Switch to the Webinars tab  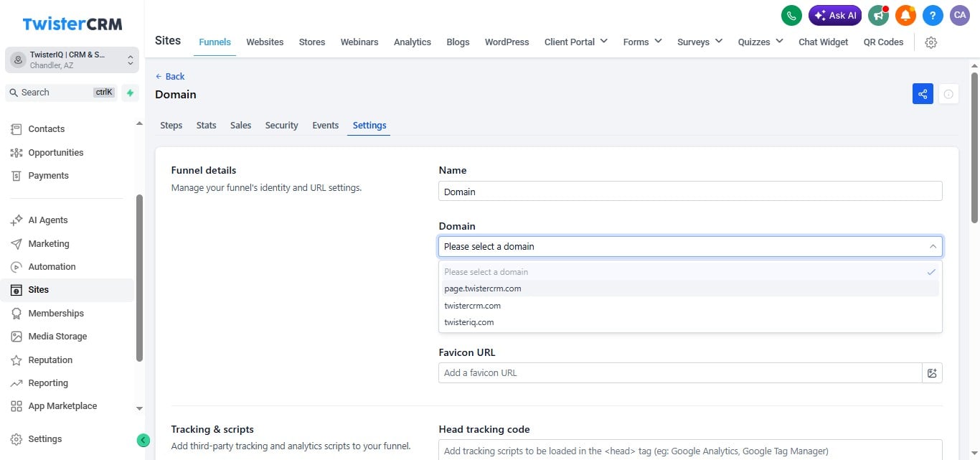coord(359,42)
